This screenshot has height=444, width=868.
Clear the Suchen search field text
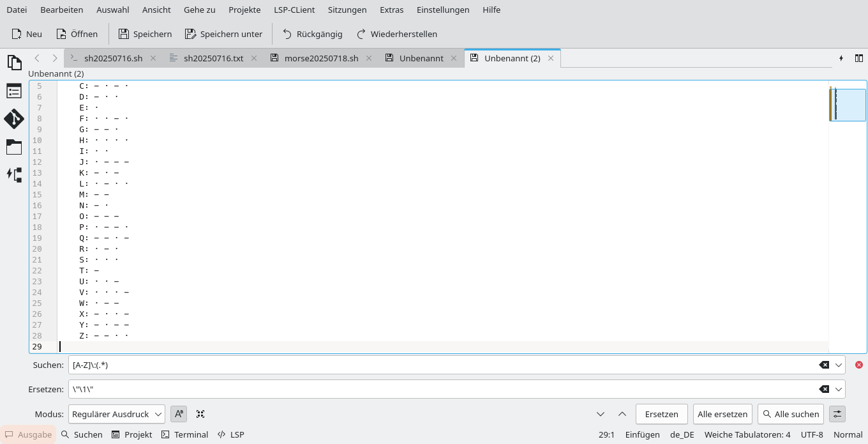[x=823, y=365]
